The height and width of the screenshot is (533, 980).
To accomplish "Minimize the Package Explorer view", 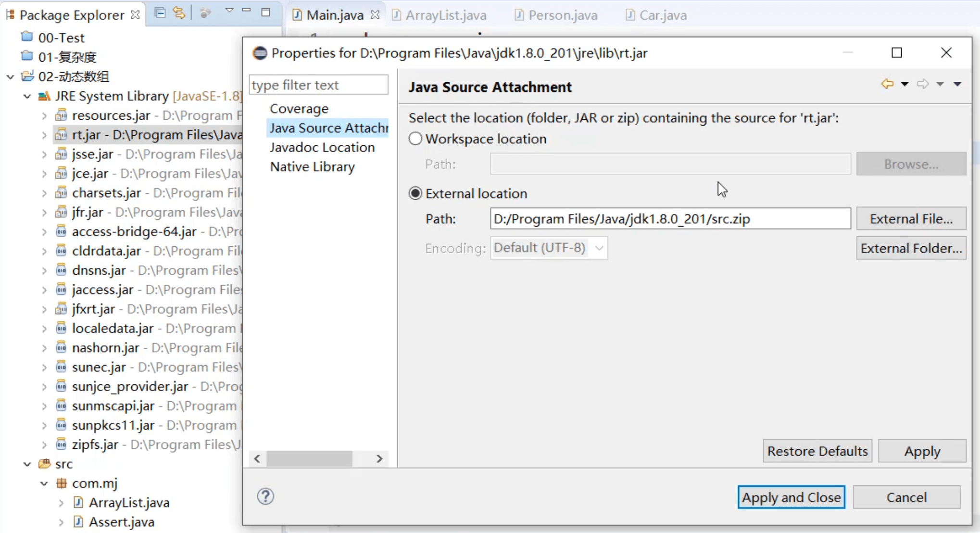I will click(246, 11).
